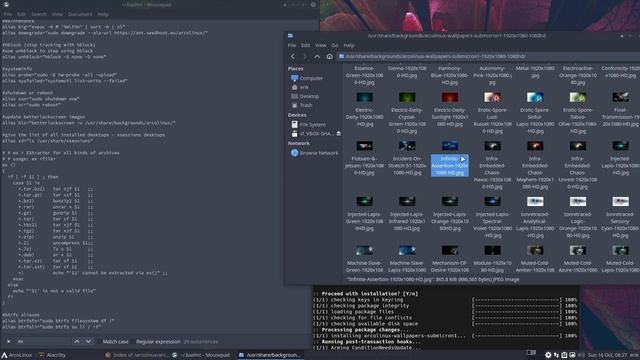640x360 pixels.
Task: Switch to Index of arcolinux browser task
Action: pos(137,355)
